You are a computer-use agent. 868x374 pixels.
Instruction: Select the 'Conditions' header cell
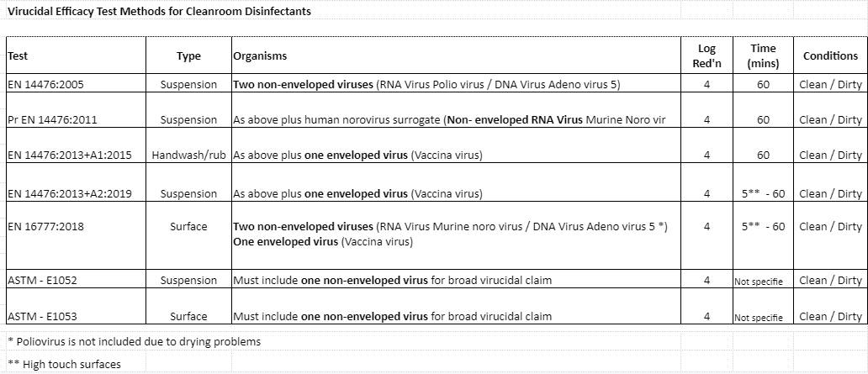[830, 56]
